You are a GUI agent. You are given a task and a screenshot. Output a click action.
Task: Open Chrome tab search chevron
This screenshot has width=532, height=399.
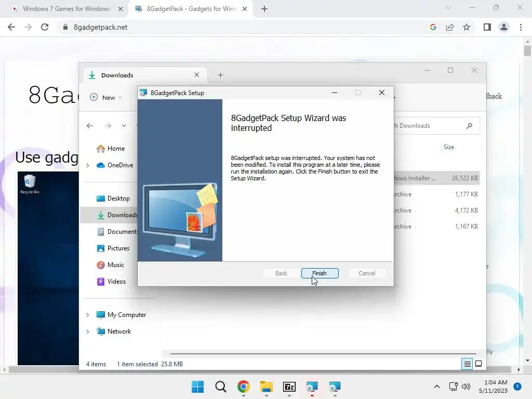point(448,7)
